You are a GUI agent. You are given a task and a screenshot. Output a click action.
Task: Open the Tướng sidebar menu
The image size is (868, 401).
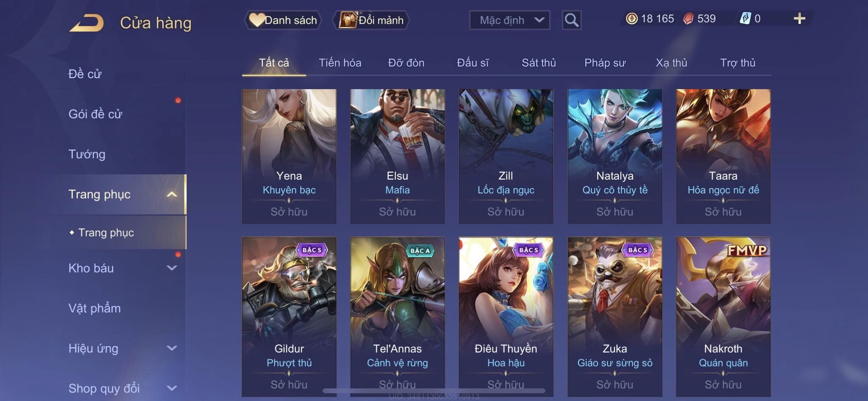coord(87,154)
